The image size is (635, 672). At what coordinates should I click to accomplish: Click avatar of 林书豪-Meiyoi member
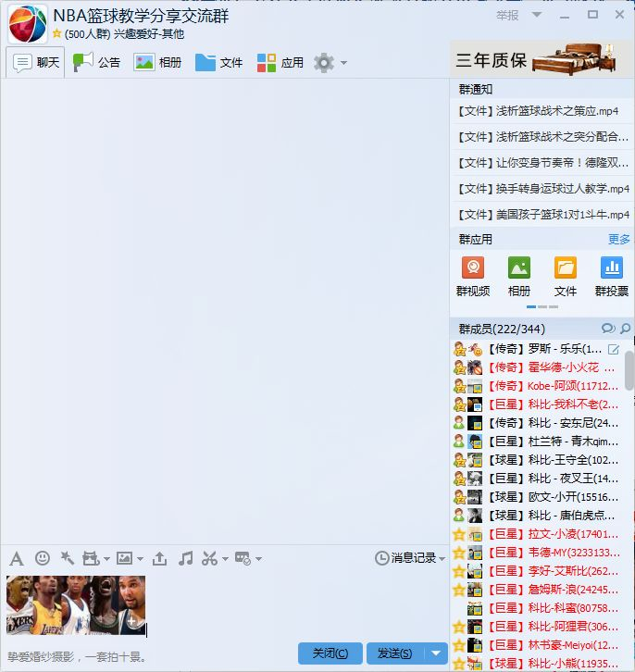click(x=475, y=645)
